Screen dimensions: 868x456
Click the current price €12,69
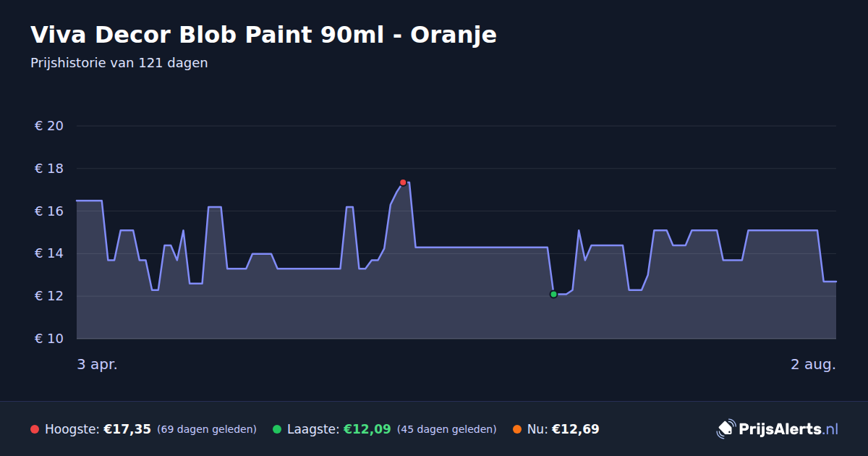pyautogui.click(x=576, y=429)
